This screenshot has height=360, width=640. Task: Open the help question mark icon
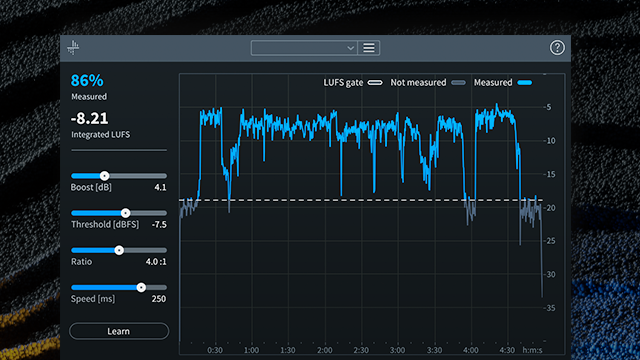[557, 48]
